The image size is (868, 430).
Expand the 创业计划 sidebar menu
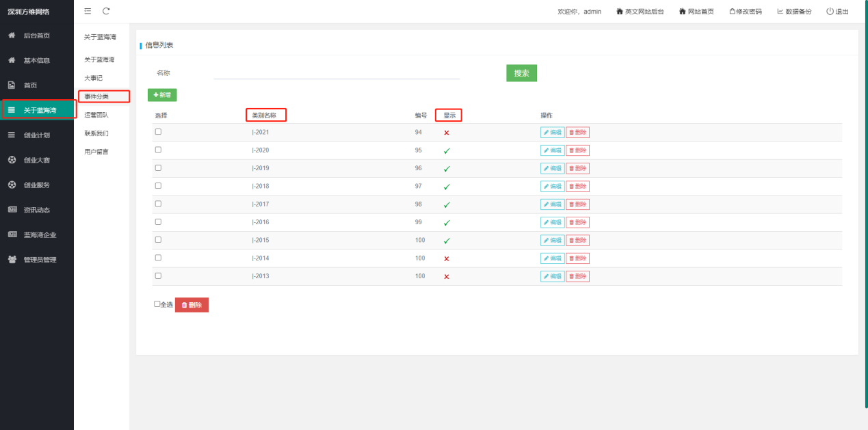click(x=37, y=135)
